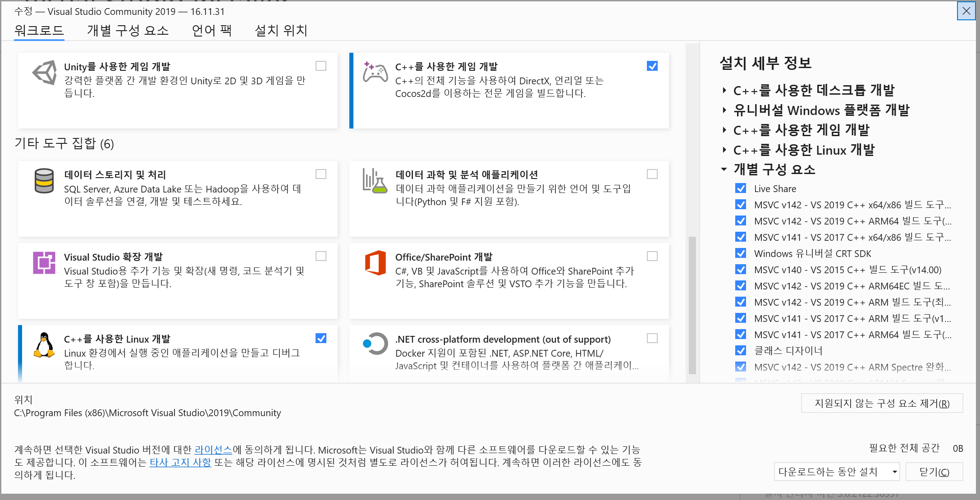Uncheck the Live Share component
The height and width of the screenshot is (500, 980).
(x=741, y=188)
